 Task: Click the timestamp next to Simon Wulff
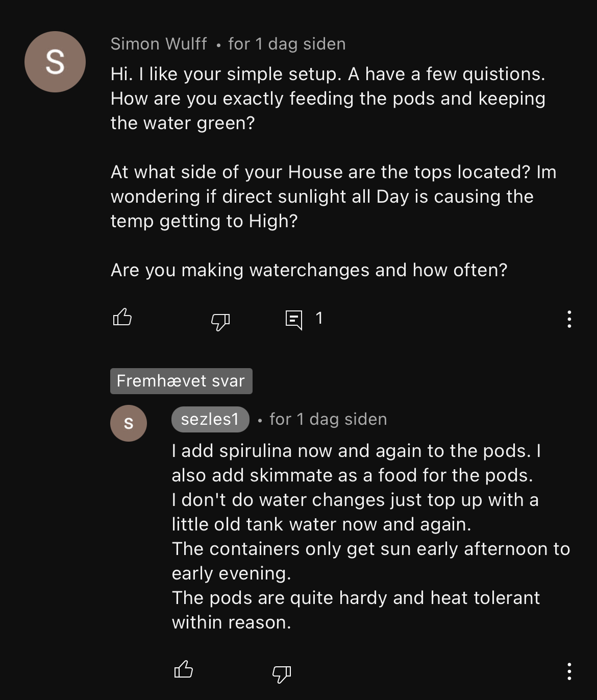pos(287,44)
